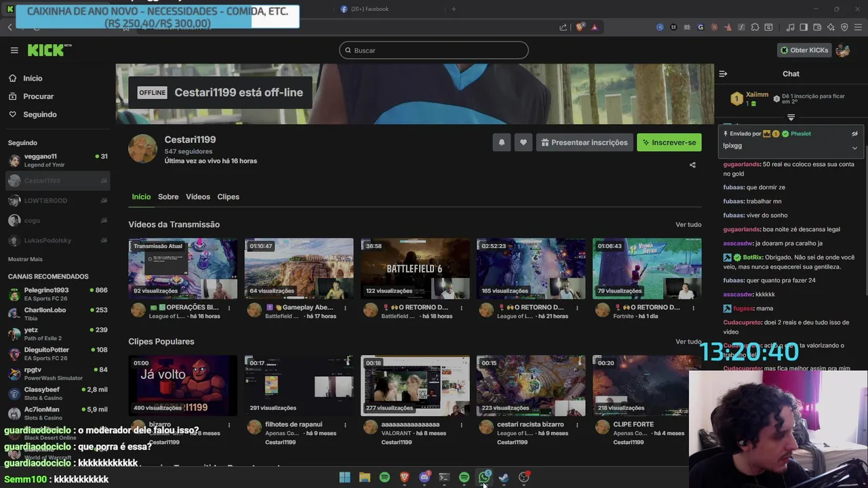Open the Battlefield 6 video thumbnail
The height and width of the screenshot is (488, 868).
coord(415,268)
